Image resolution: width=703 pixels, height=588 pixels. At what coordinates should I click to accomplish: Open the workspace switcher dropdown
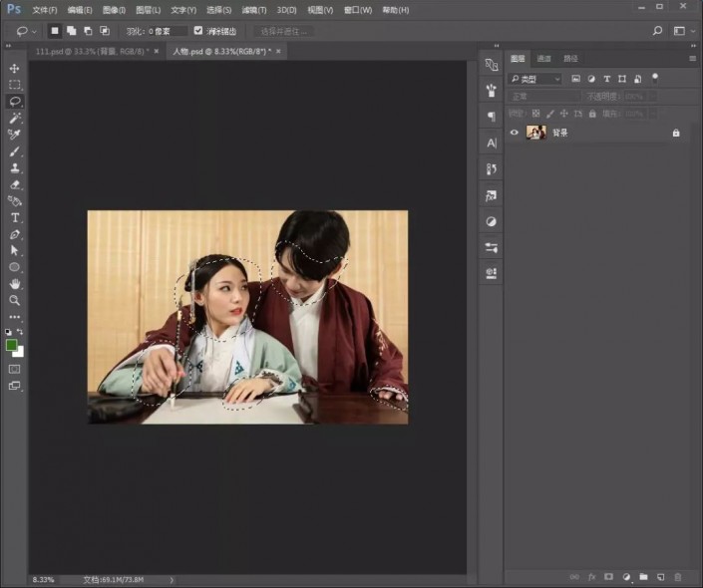coord(685,31)
